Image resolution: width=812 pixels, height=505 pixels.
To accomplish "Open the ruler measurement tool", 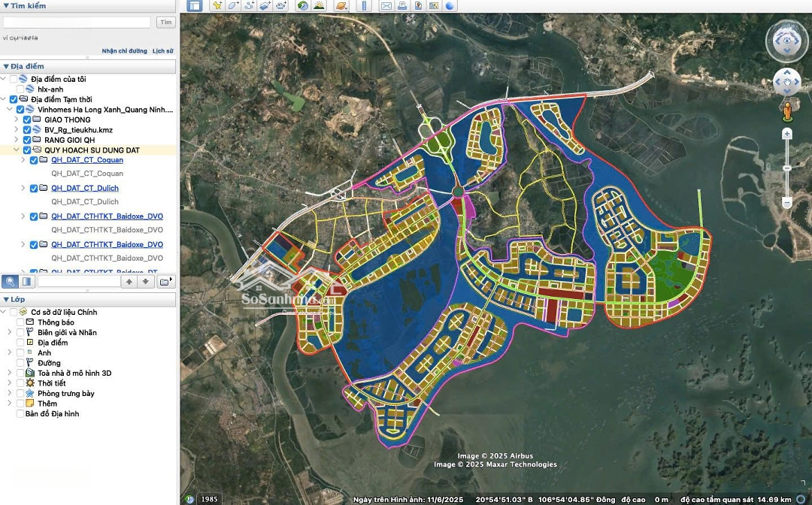I will click(x=364, y=5).
